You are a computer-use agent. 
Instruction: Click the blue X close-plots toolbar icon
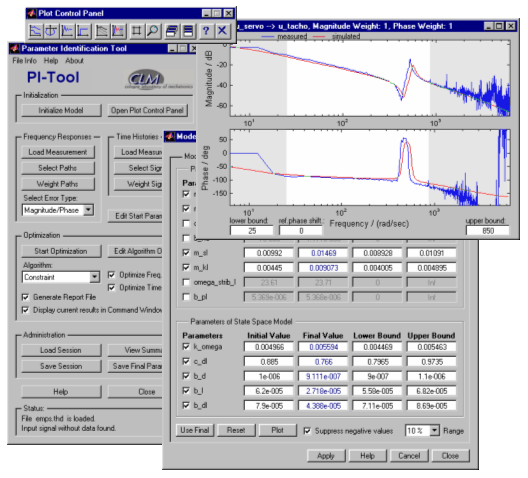tap(222, 31)
